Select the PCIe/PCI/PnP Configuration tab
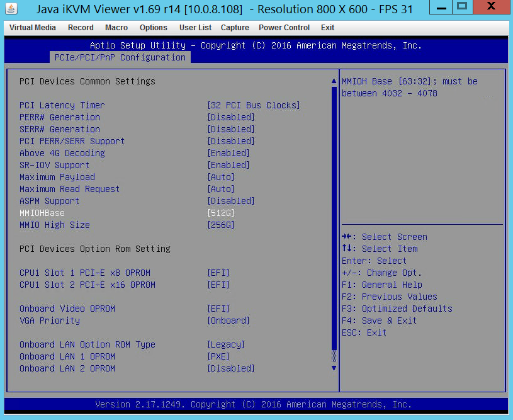Image resolution: width=513 pixels, height=420 pixels. point(120,57)
